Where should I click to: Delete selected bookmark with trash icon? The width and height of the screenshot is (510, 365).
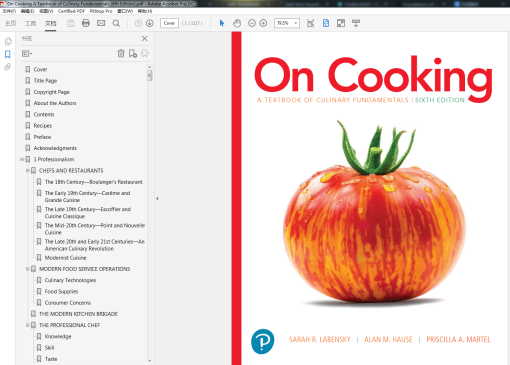click(x=121, y=53)
